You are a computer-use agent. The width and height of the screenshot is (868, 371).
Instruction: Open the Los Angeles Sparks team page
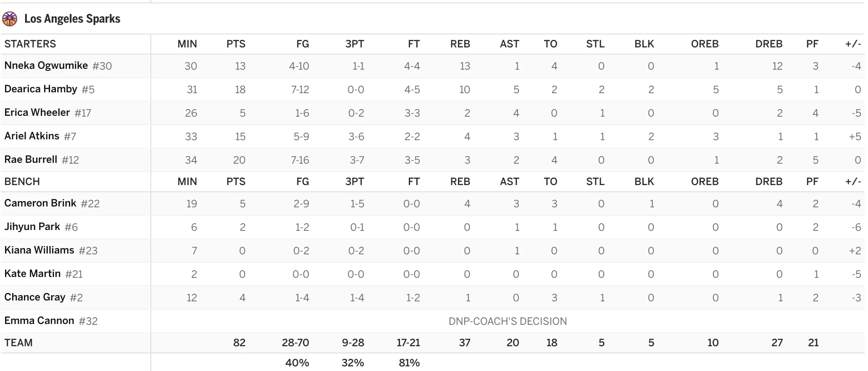[72, 19]
